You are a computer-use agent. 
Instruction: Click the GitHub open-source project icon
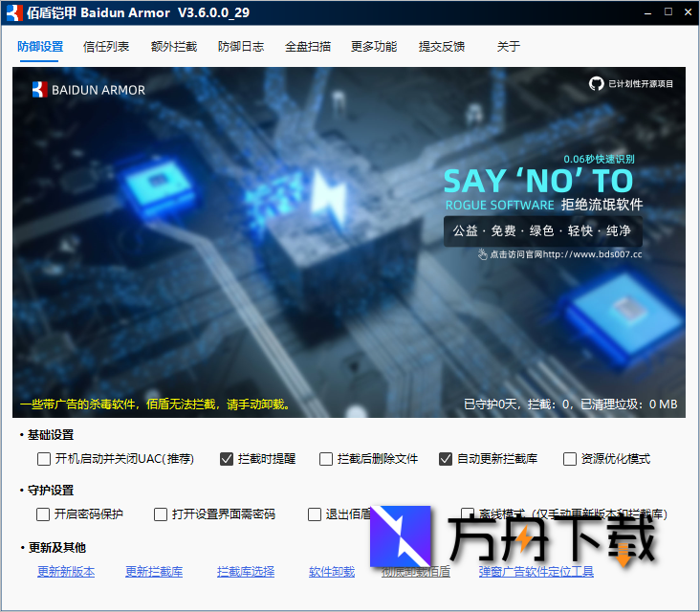click(596, 83)
